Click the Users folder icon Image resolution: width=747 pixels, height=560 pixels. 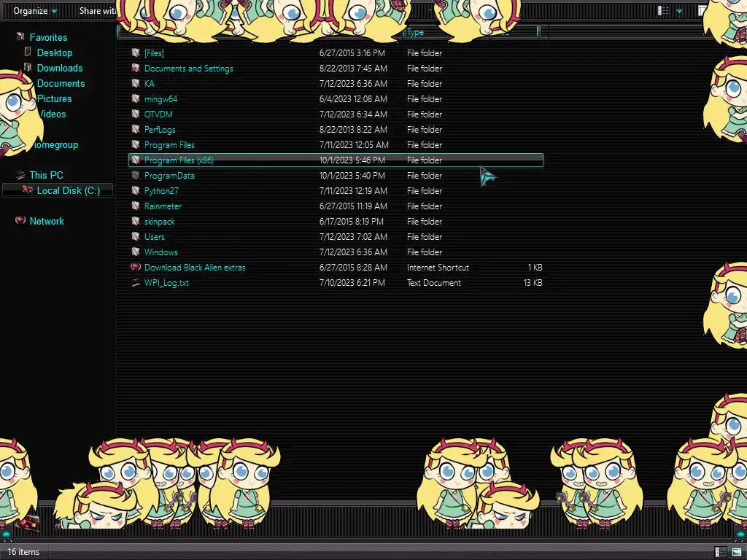pos(136,236)
